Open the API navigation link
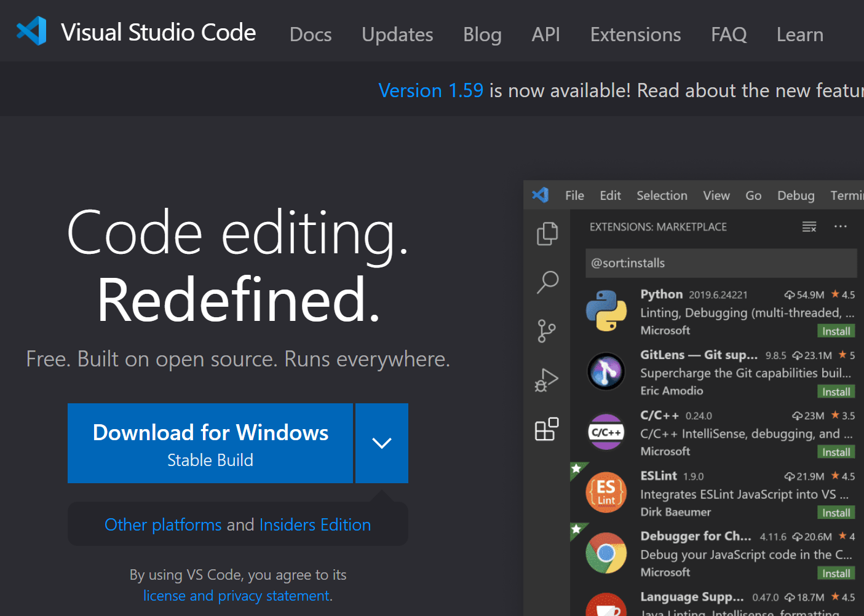 click(545, 34)
